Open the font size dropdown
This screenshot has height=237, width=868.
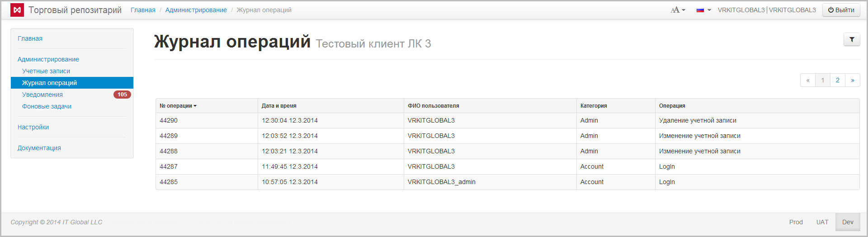coord(678,10)
